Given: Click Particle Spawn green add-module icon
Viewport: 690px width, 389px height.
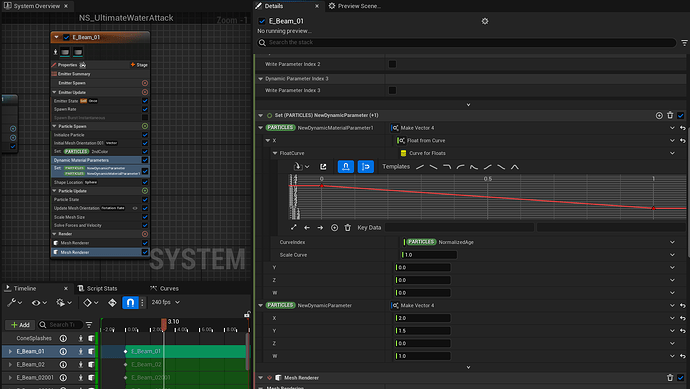Looking at the screenshot, I should 145,126.
